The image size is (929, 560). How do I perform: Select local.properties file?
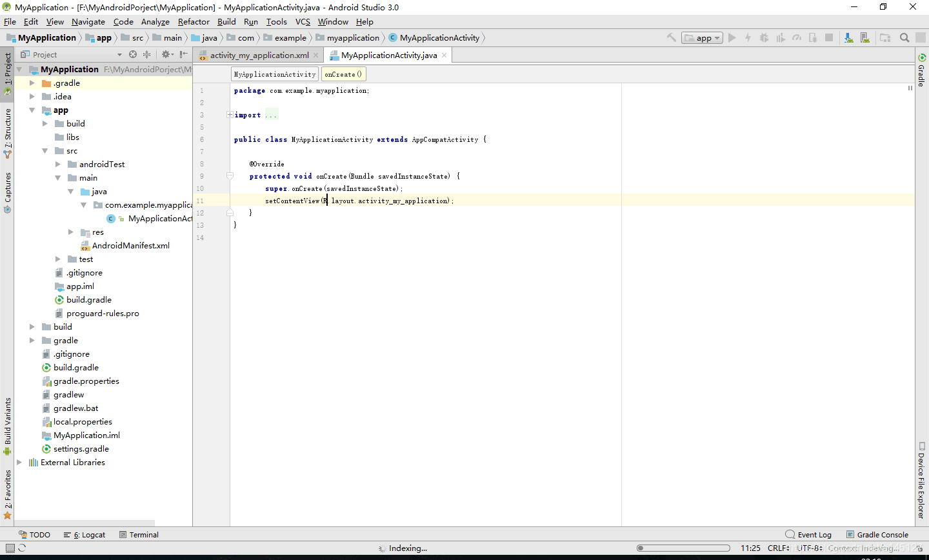point(77,422)
